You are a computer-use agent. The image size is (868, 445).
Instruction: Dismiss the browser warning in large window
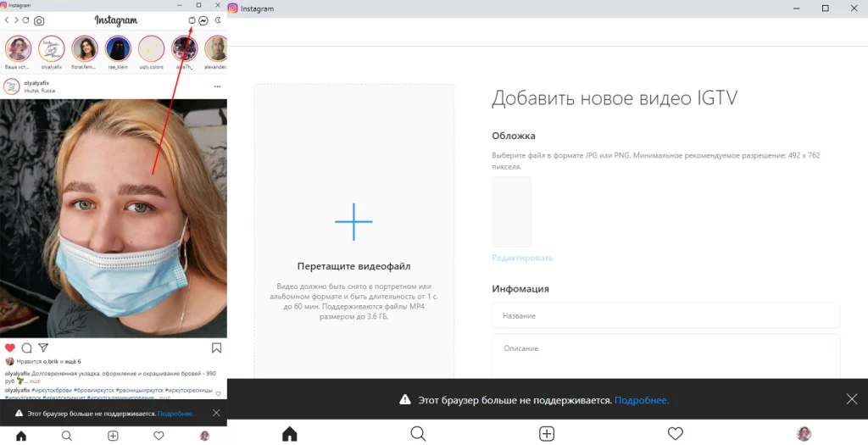point(851,399)
